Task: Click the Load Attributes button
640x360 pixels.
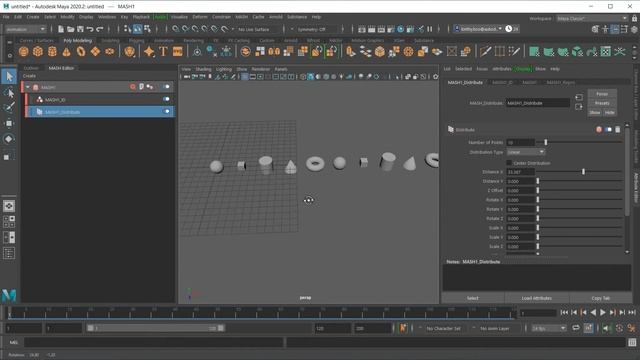Action: [x=536, y=298]
